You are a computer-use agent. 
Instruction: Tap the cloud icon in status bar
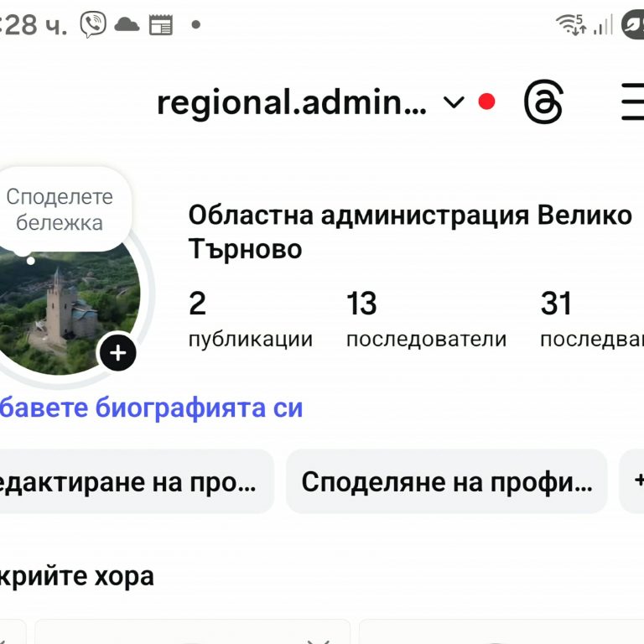click(x=127, y=24)
